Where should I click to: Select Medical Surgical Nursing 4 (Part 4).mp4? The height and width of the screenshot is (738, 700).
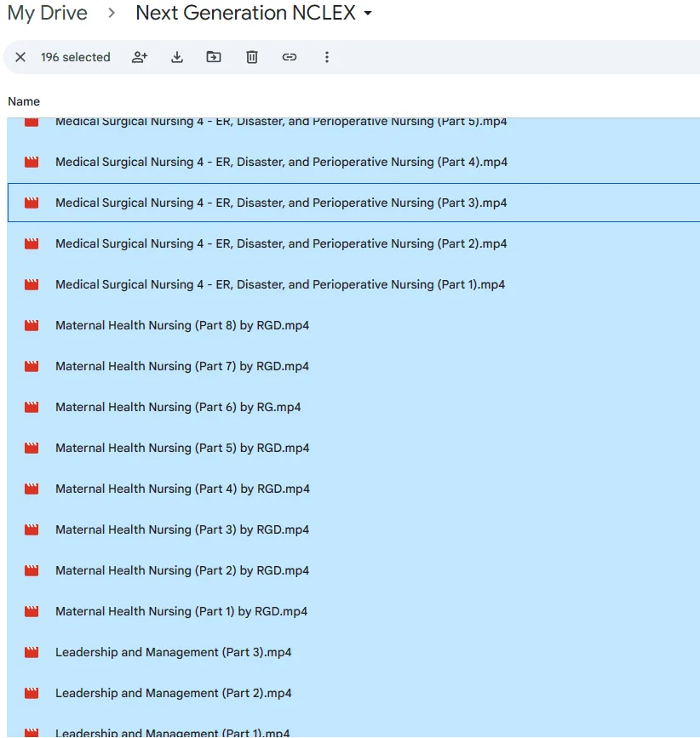pyautogui.click(x=353, y=163)
